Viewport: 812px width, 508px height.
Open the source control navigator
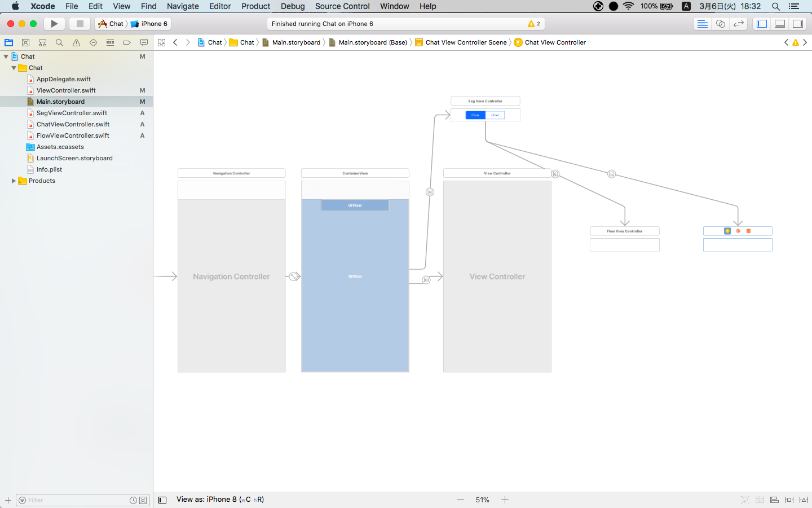pyautogui.click(x=25, y=42)
